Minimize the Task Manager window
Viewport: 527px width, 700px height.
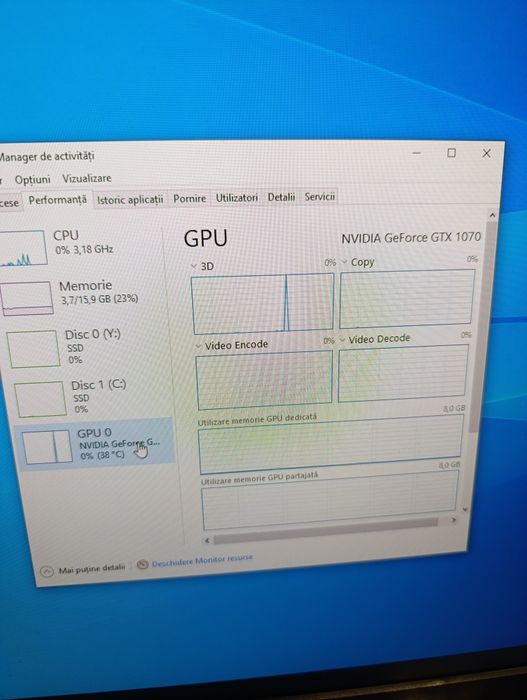click(x=417, y=153)
